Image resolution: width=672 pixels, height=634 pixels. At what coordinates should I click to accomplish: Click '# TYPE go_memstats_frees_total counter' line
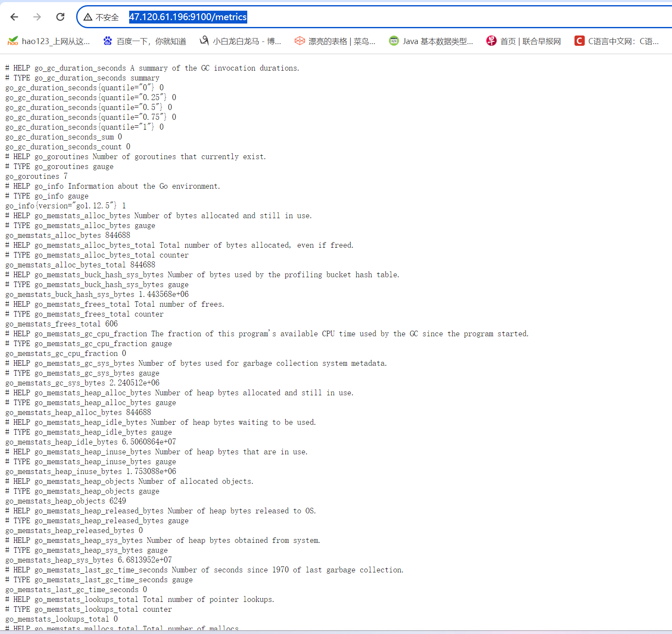(x=84, y=314)
